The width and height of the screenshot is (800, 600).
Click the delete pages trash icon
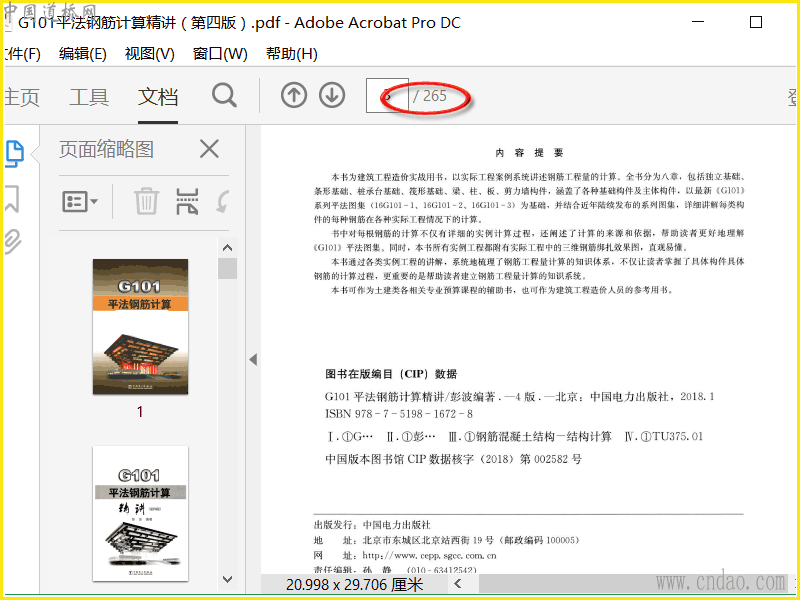tap(146, 201)
